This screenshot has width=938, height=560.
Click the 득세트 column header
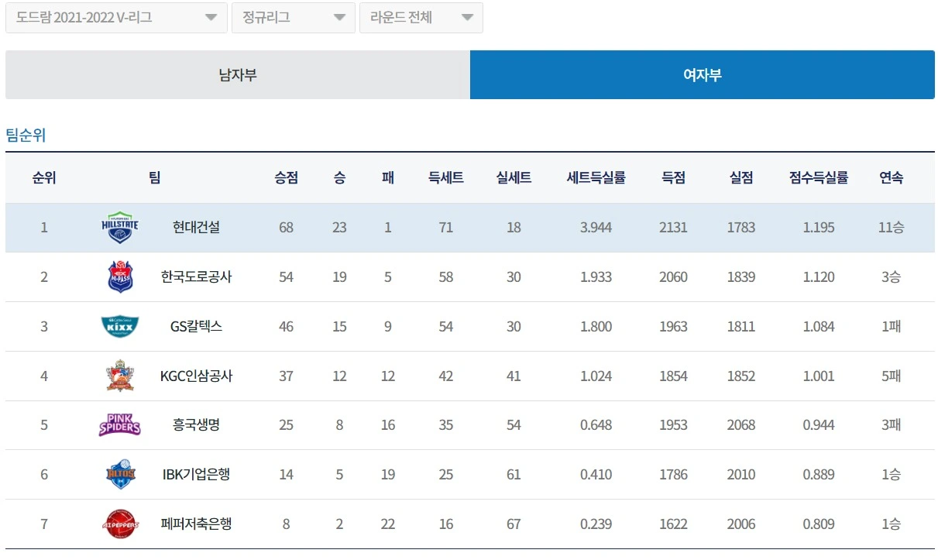click(x=446, y=177)
